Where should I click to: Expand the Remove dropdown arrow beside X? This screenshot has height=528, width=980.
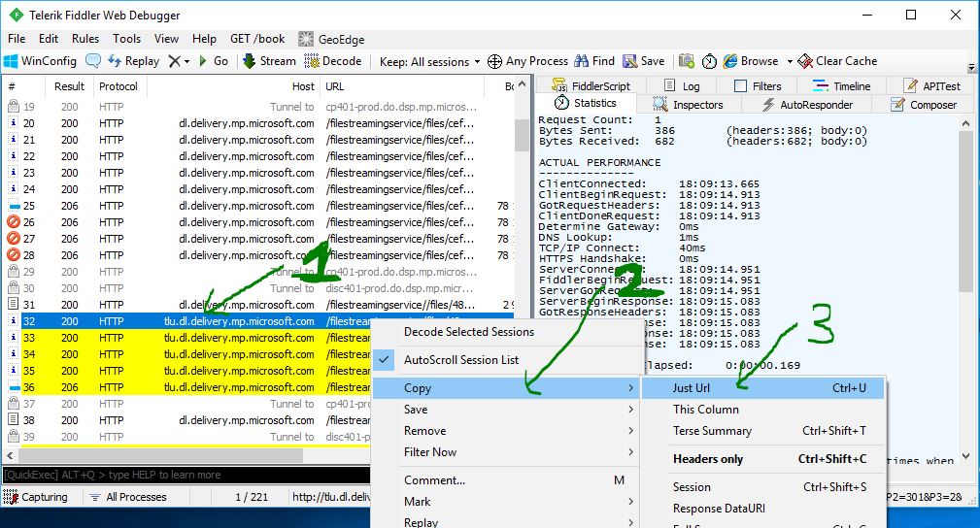[x=186, y=61]
